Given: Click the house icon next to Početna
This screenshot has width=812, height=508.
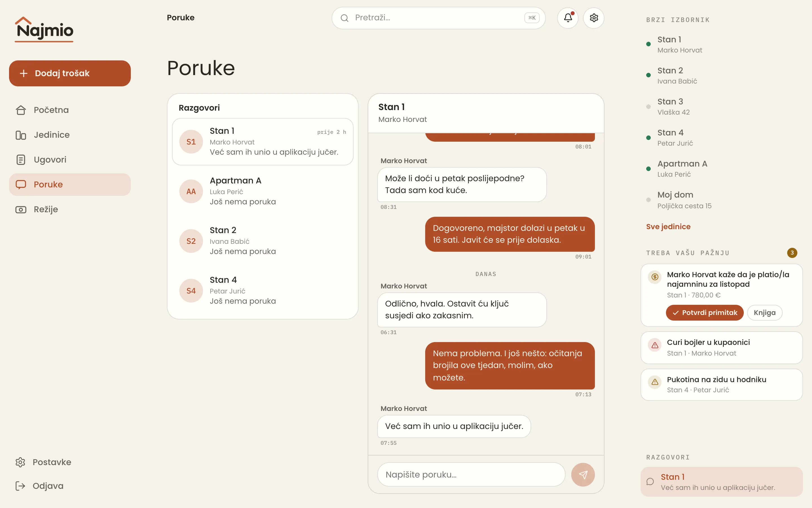Looking at the screenshot, I should [x=21, y=110].
